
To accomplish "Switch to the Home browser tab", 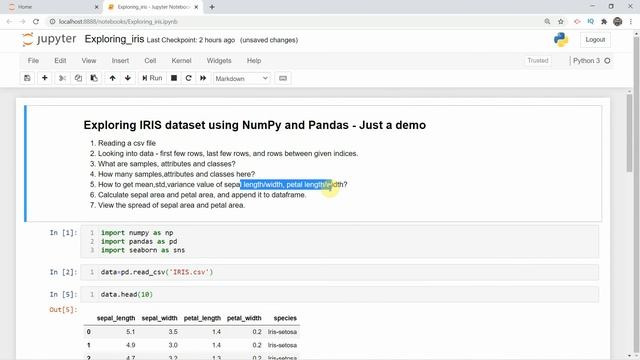I will pos(53,7).
